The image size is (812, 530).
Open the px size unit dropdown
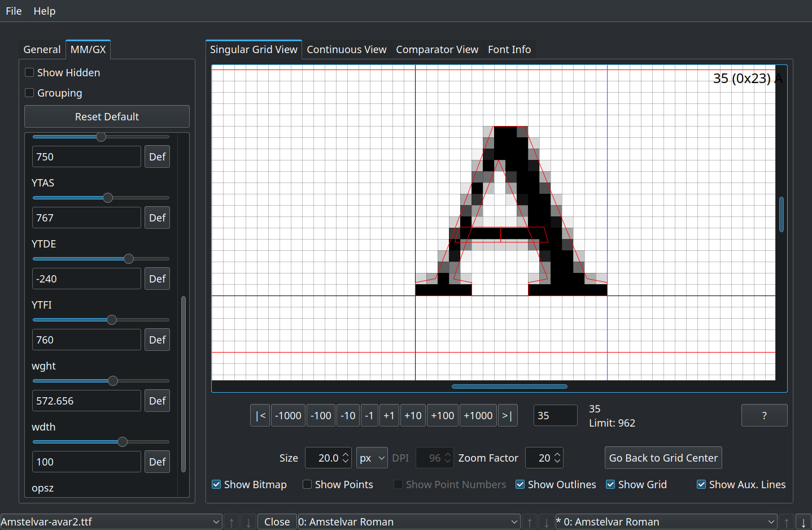pyautogui.click(x=372, y=458)
